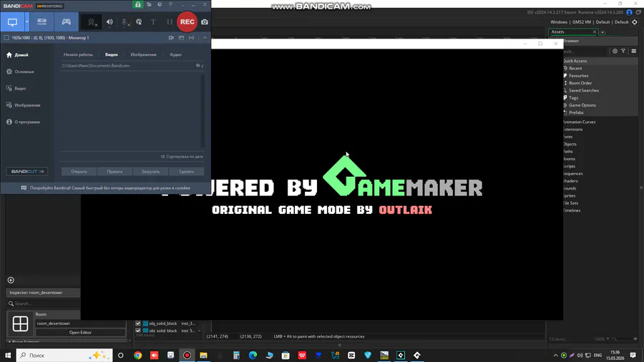Open the folder icon next to the Bandicam path
Viewport: 644px width, 362px height.
pos(198,66)
